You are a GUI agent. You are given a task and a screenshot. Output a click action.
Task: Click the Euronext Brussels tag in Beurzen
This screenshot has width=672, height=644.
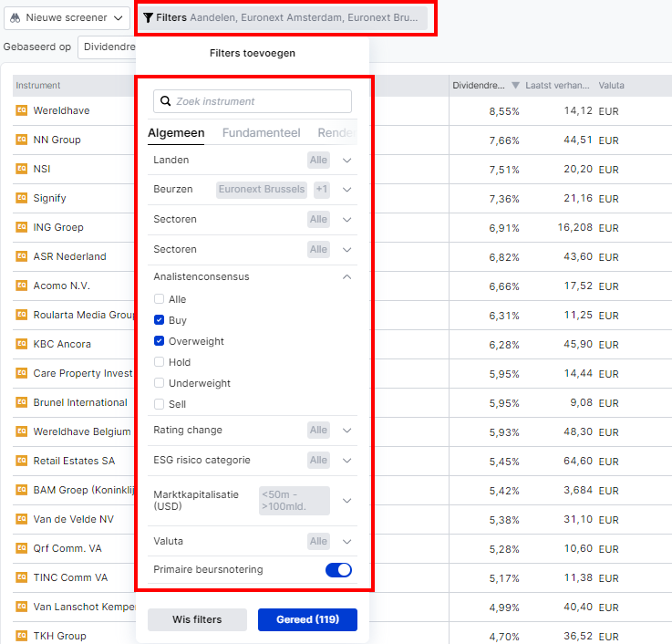(x=262, y=189)
